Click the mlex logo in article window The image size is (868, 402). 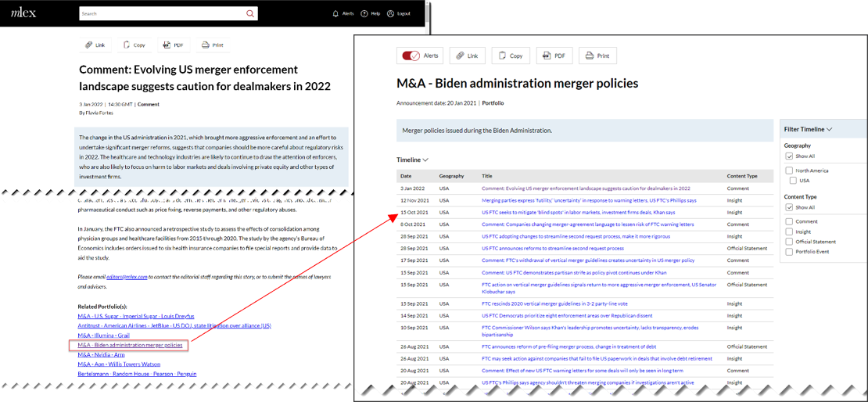click(24, 13)
